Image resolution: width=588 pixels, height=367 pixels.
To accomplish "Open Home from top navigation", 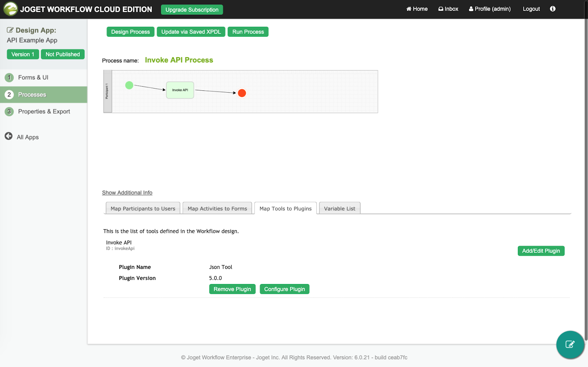I will coord(417,9).
